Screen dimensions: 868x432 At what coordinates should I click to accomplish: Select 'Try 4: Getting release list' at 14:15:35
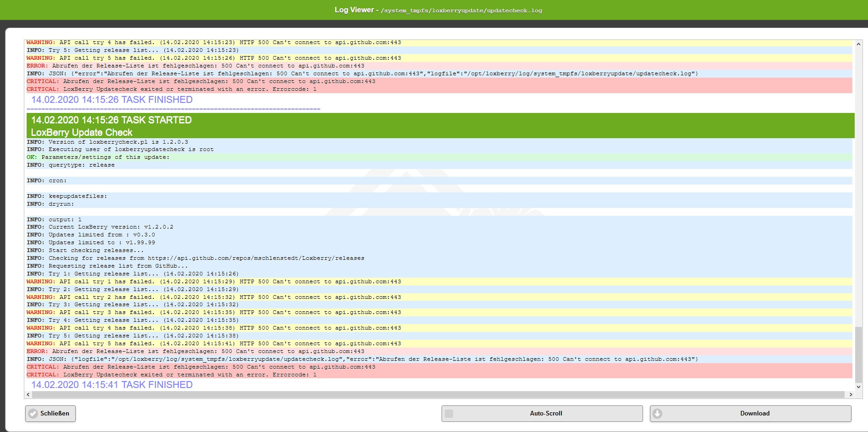(439, 320)
